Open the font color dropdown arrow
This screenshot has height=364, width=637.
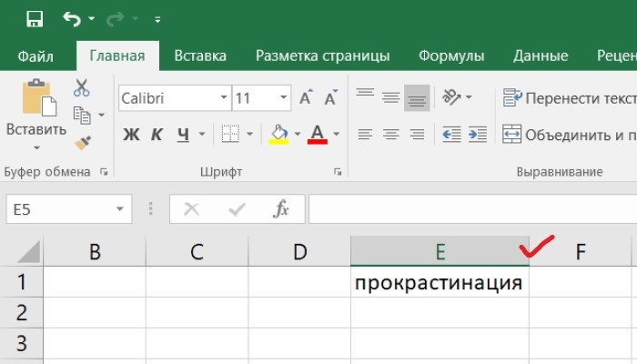pyautogui.click(x=337, y=134)
